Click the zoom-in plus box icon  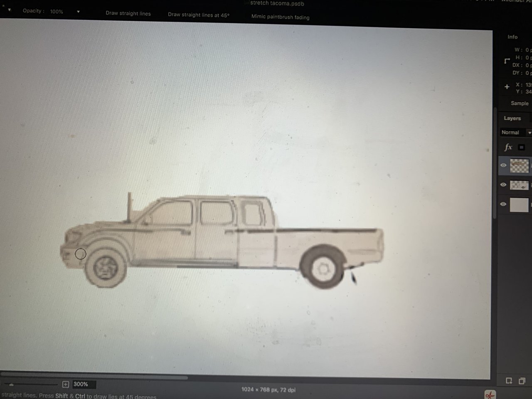[65, 384]
